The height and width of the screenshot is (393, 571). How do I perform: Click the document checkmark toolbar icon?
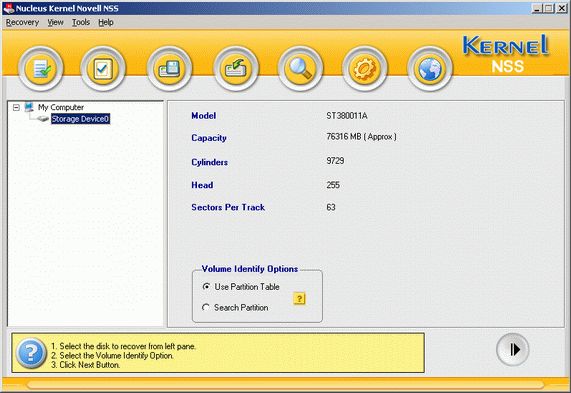pyautogui.click(x=41, y=68)
